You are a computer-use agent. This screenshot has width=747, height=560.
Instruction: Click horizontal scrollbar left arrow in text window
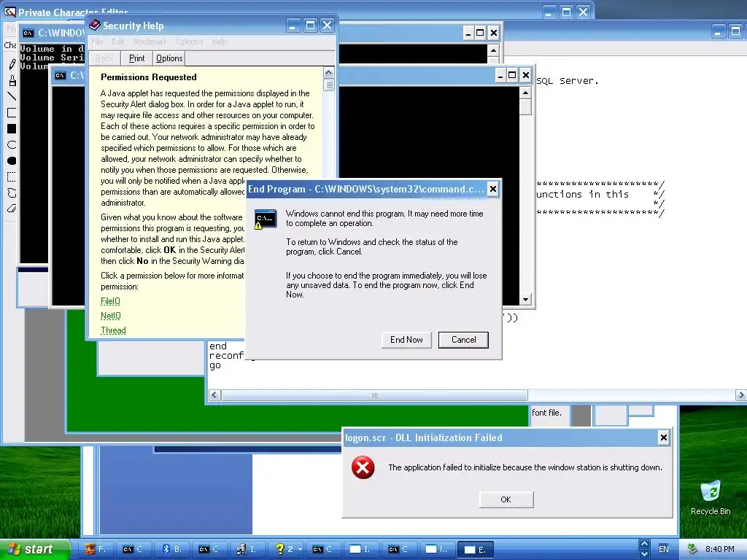click(215, 395)
